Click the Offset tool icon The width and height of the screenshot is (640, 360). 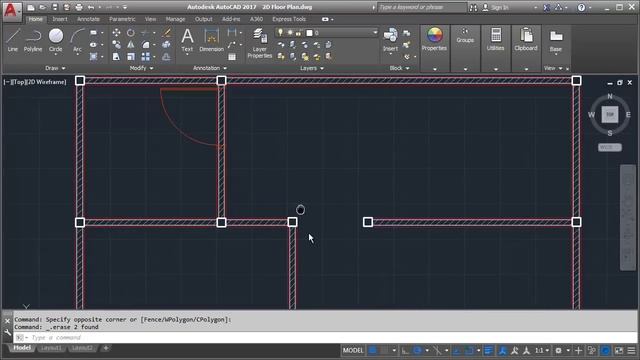pos(167,56)
